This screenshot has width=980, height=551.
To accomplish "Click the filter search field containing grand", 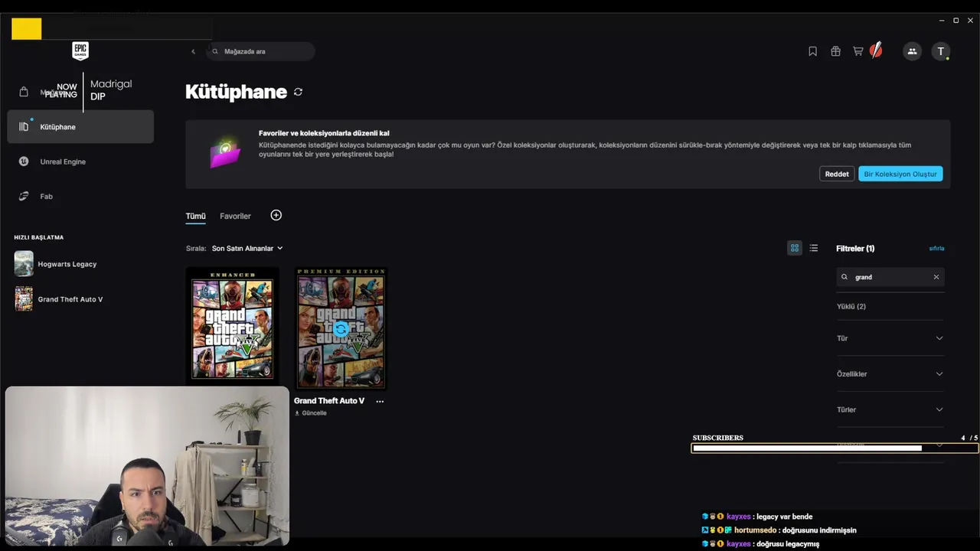I will coord(890,277).
